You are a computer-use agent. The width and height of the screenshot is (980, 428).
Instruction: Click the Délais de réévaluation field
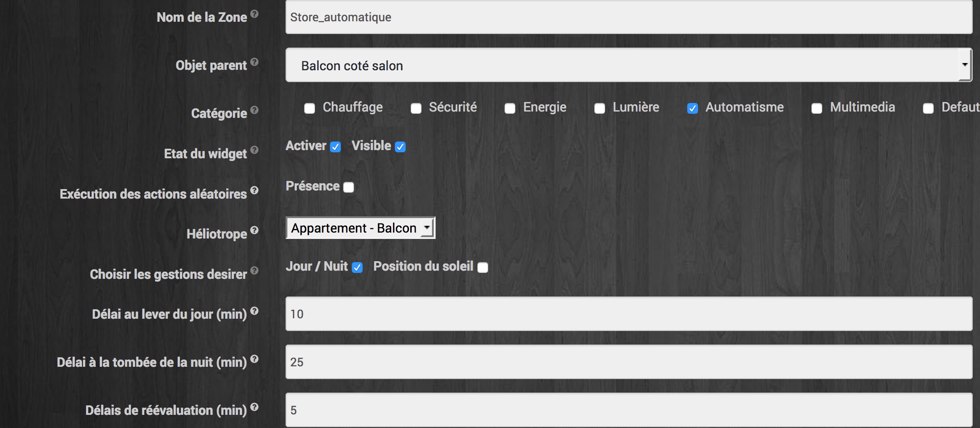[629, 410]
